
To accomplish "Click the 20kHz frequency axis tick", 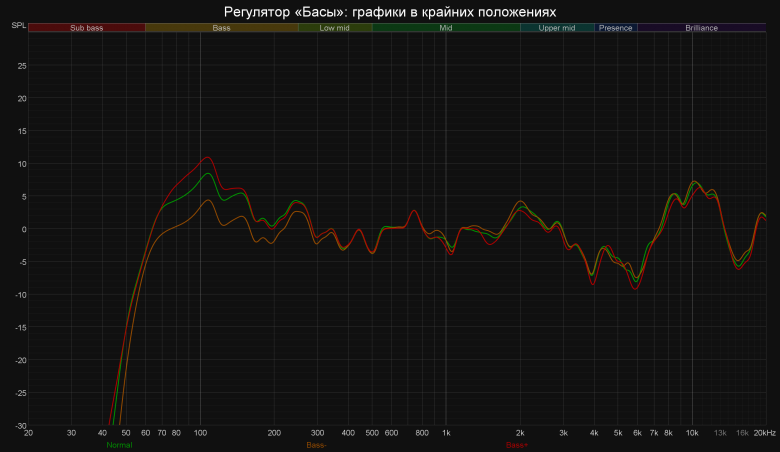I will [765, 433].
